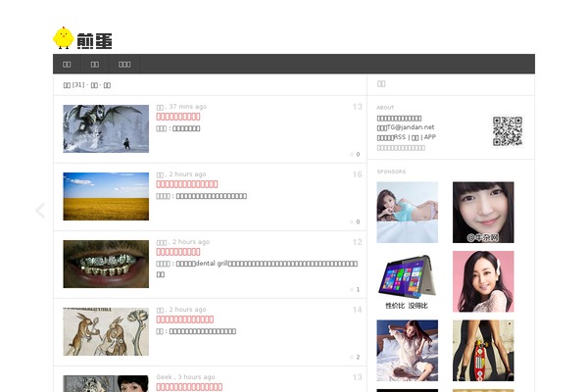This screenshot has width=588, height=392.
Task: Open the red title of the dental grill post
Action: tap(178, 252)
